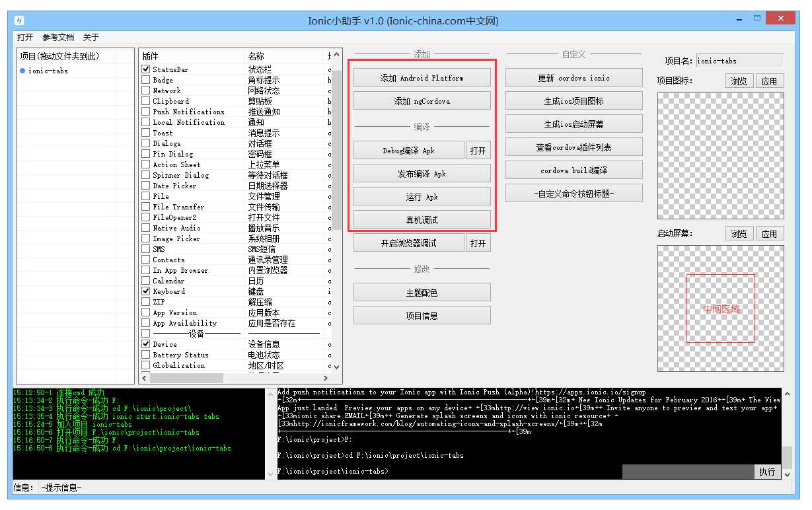Viewport: 812px width, 510px height.
Task: Click plugin list scroll-left arrow
Action: pos(145,378)
